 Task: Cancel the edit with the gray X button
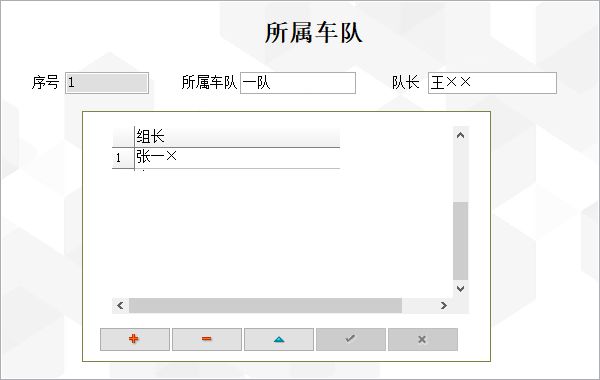click(422, 339)
